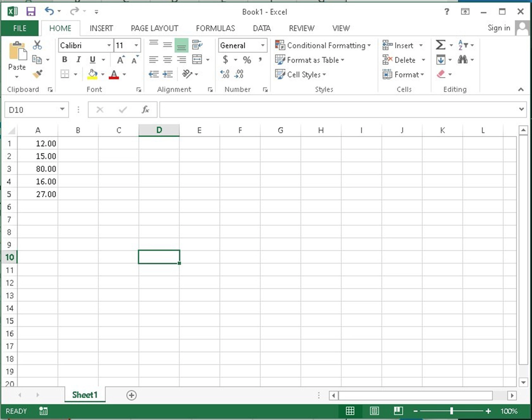Cut selection with the scissors icon
This screenshot has height=420, width=532.
pos(37,45)
